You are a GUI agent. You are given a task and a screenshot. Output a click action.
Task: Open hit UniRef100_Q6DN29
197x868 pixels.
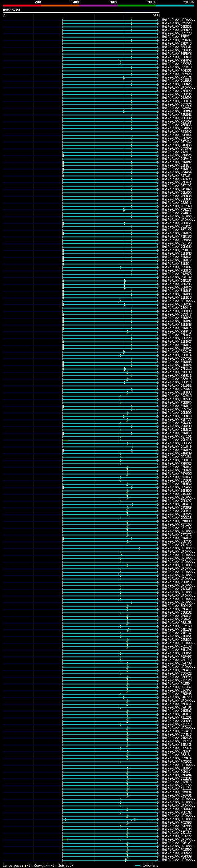(x=177, y=30)
